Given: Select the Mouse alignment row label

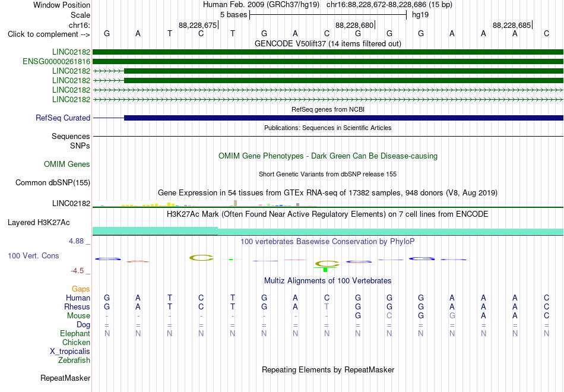Looking at the screenshot, I should click(79, 316).
